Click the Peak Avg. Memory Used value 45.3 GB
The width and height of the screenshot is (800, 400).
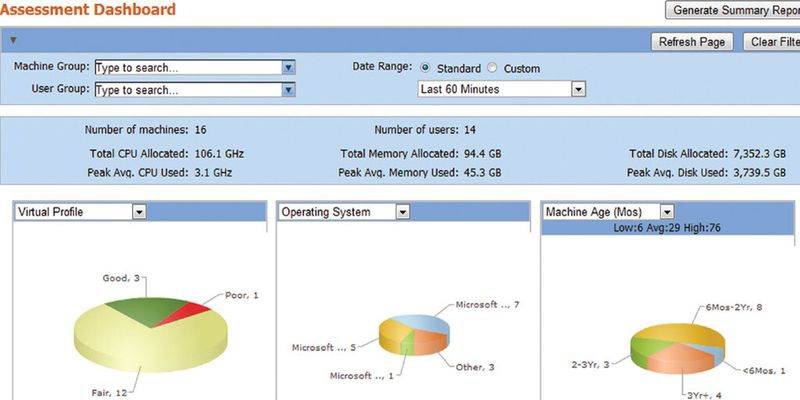tap(483, 173)
